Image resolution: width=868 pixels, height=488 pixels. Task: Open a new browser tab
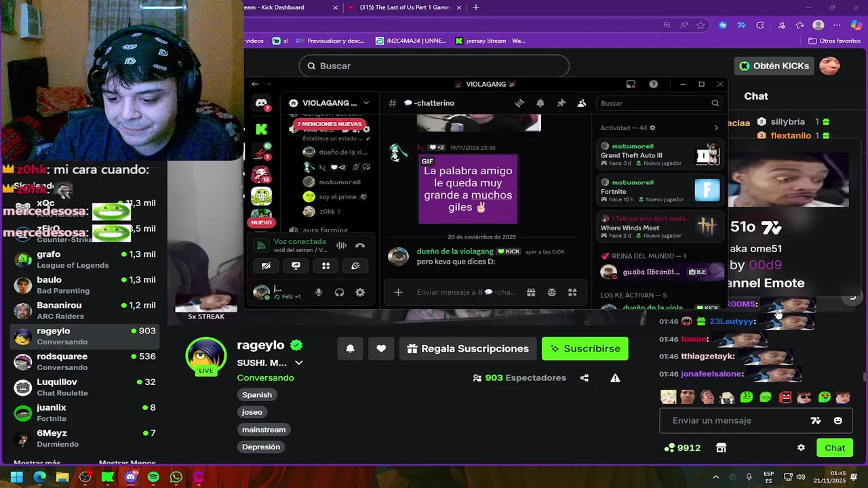tap(476, 7)
